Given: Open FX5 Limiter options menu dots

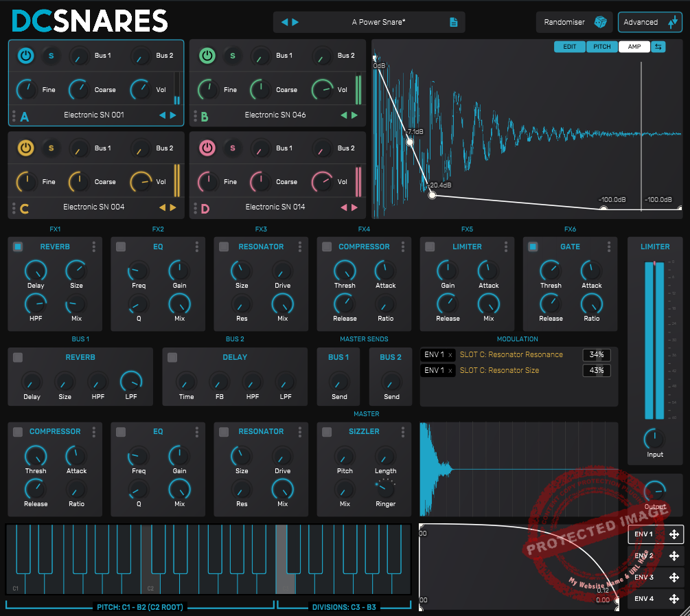Looking at the screenshot, I should pyautogui.click(x=506, y=247).
